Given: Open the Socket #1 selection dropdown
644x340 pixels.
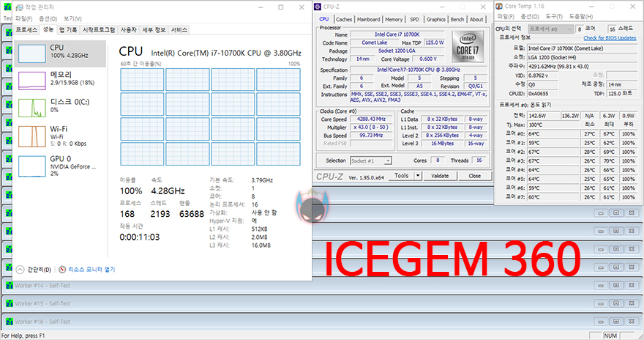Looking at the screenshot, I should pos(370,160).
